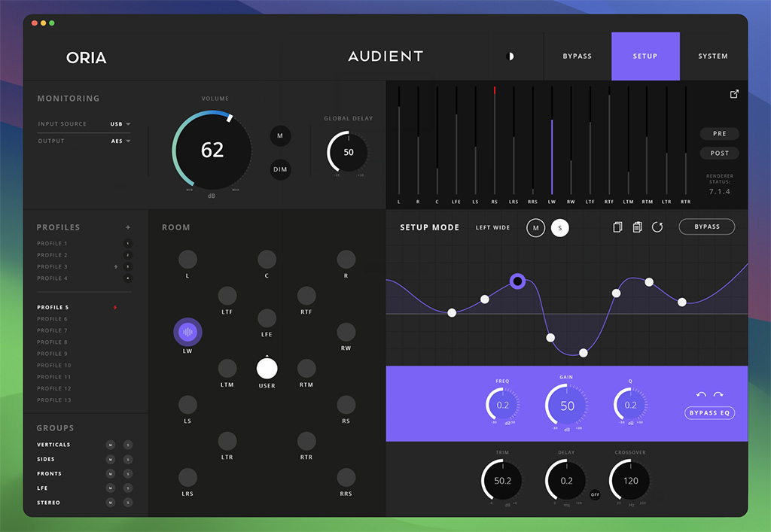Click the Crossover knob showing 120

click(630, 481)
